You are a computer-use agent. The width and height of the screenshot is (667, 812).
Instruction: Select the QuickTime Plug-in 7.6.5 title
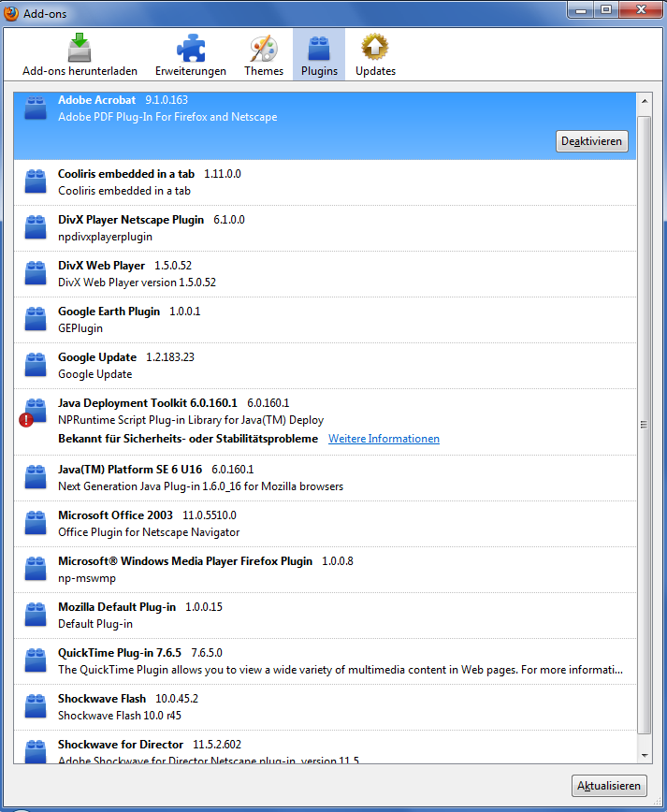tap(120, 653)
